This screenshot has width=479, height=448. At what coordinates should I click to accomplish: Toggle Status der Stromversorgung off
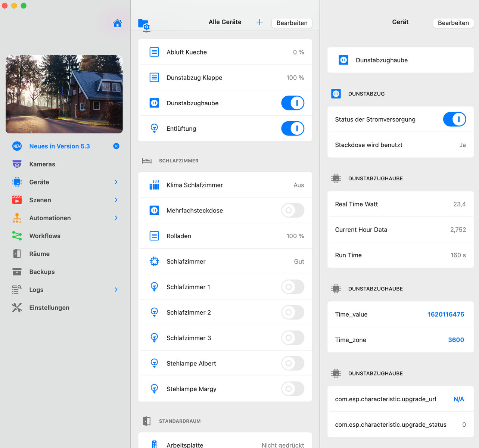click(x=454, y=119)
